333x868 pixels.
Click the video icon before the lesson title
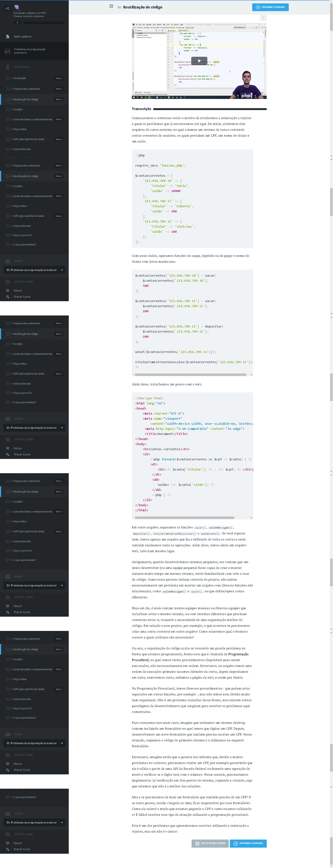[x=112, y=6]
